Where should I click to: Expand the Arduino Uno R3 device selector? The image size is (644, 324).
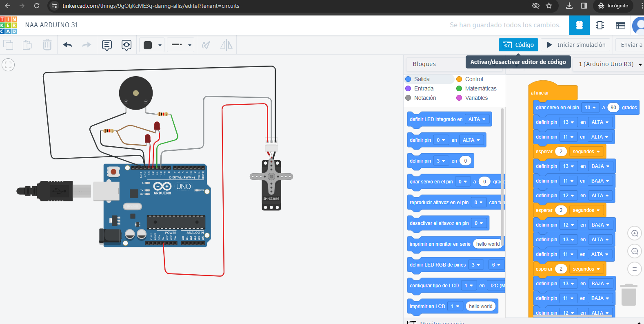point(610,64)
